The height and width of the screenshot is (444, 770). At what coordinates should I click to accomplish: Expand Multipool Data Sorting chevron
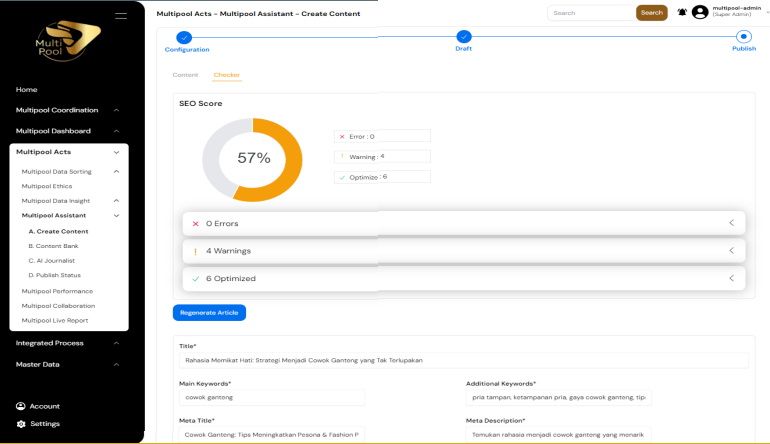(116, 171)
